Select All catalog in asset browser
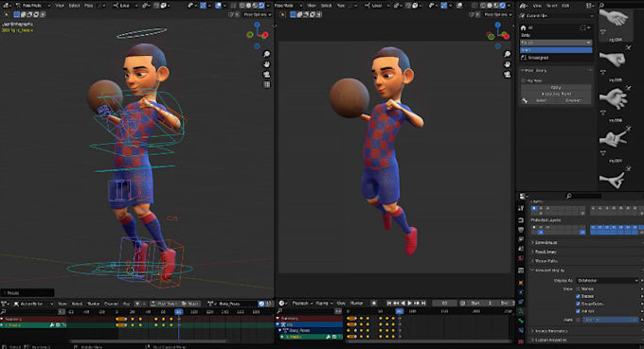 tap(556, 27)
